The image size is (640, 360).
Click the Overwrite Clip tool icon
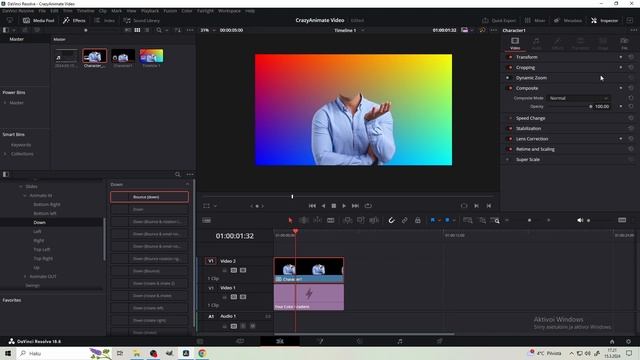[x=361, y=220]
